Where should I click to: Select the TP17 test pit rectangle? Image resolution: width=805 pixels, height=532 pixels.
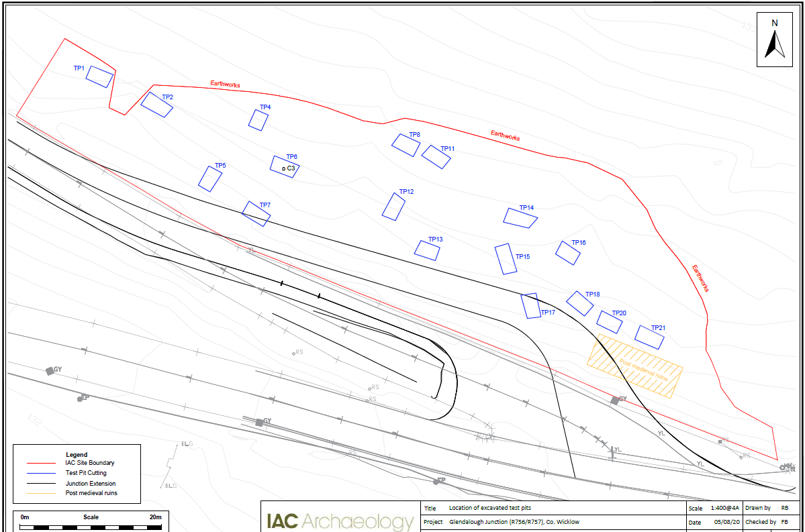pos(530,306)
